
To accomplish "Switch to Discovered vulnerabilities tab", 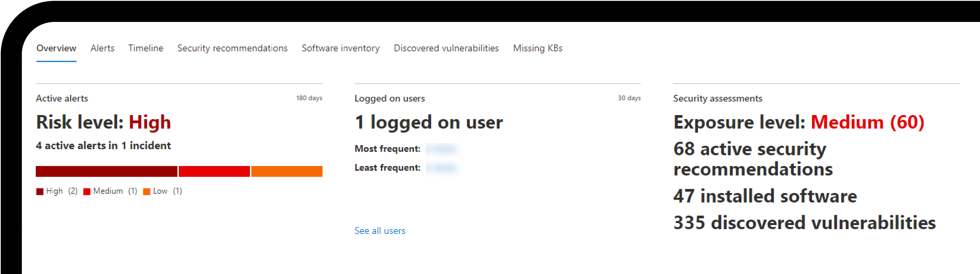I will 446,48.
